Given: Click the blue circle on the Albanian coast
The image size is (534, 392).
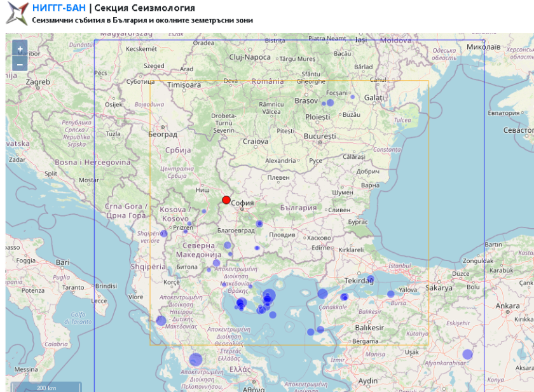Looking at the screenshot, I should [161, 321].
